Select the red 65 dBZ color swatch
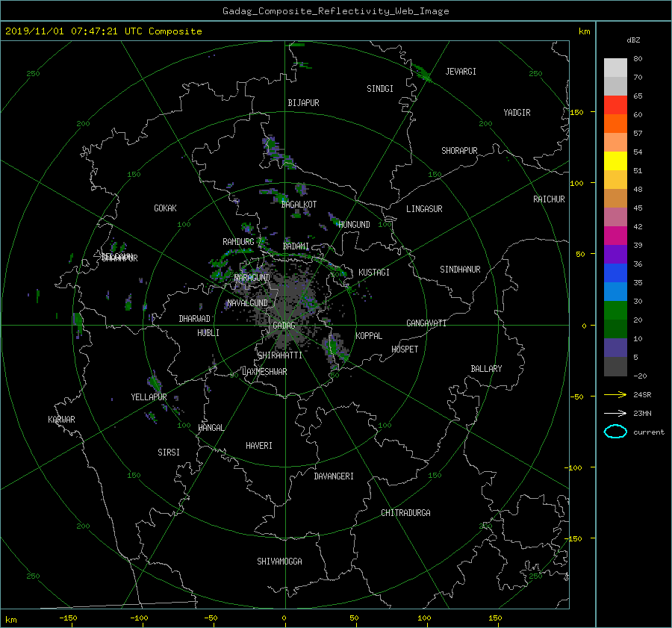The height and width of the screenshot is (628, 672). 615,105
